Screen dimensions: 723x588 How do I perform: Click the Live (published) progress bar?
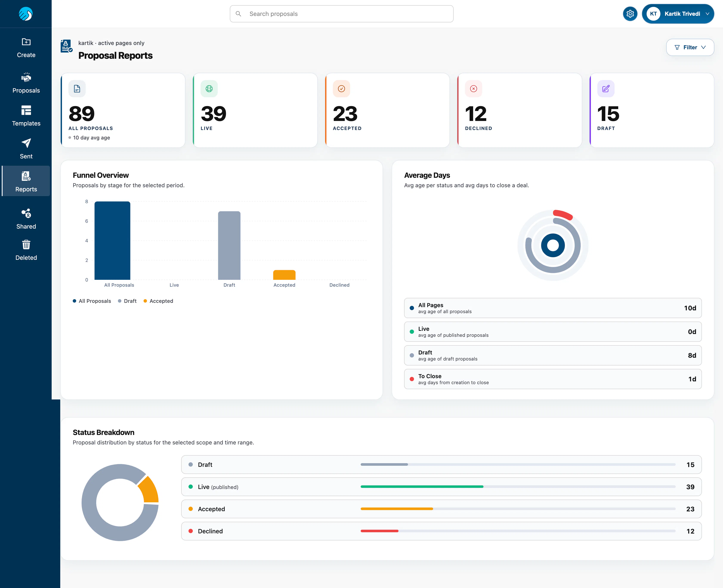[518, 487]
